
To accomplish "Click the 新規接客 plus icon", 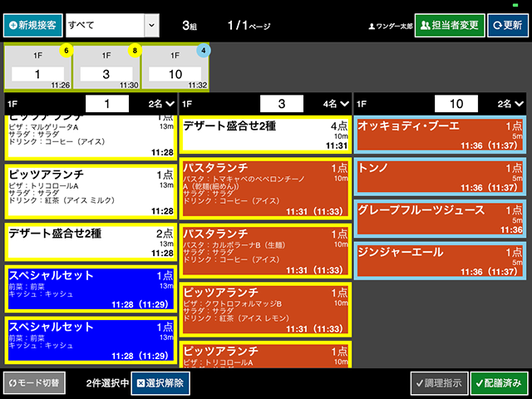I will (x=12, y=25).
